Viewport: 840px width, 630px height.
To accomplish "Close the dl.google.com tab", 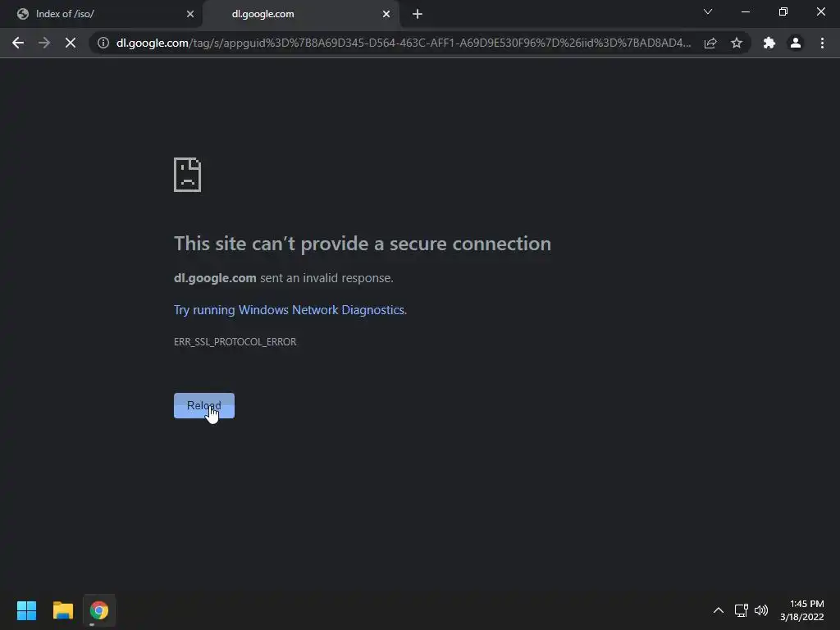I will tap(386, 14).
